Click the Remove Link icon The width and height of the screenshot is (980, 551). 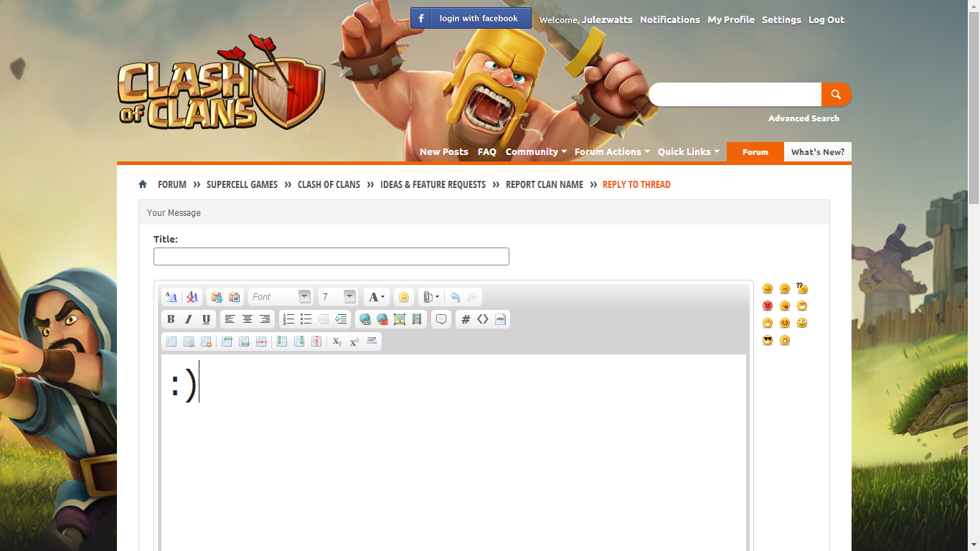pos(382,319)
